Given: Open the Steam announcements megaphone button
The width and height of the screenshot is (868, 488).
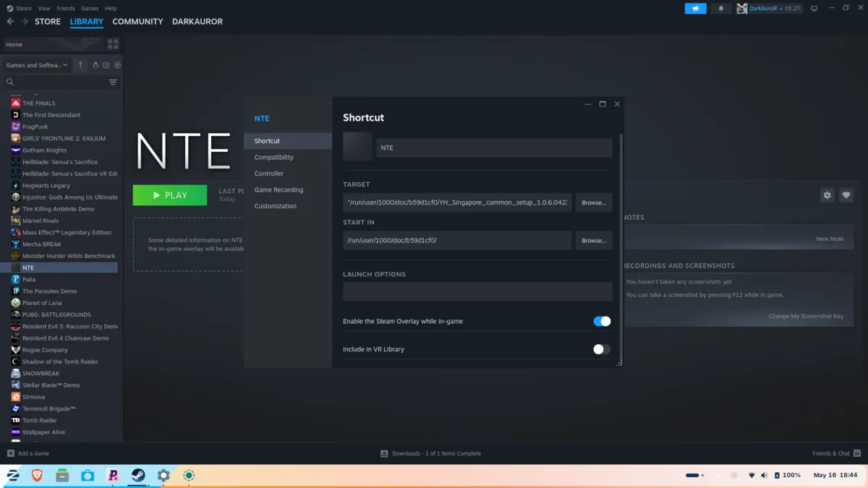Looking at the screenshot, I should 695,9.
